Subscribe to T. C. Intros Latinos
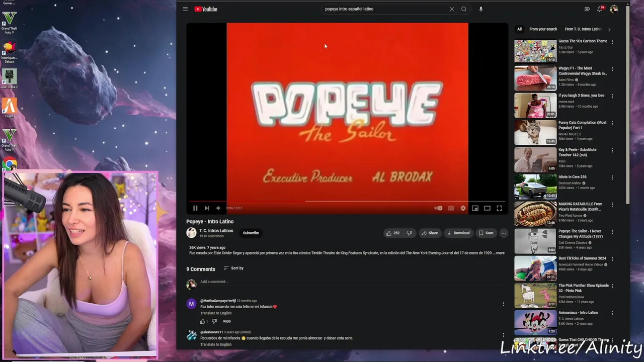The width and height of the screenshot is (644, 362). [x=251, y=233]
